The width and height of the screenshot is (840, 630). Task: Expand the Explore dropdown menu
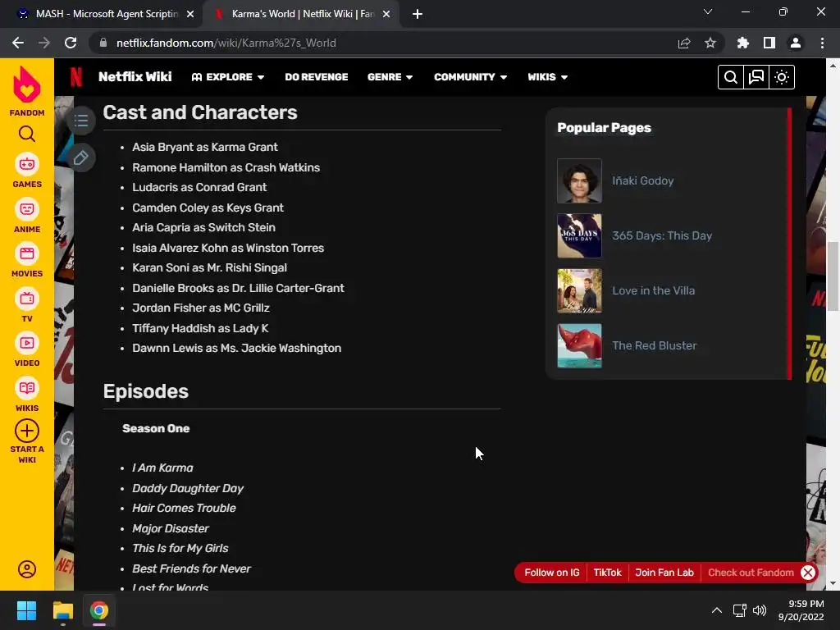pyautogui.click(x=228, y=77)
